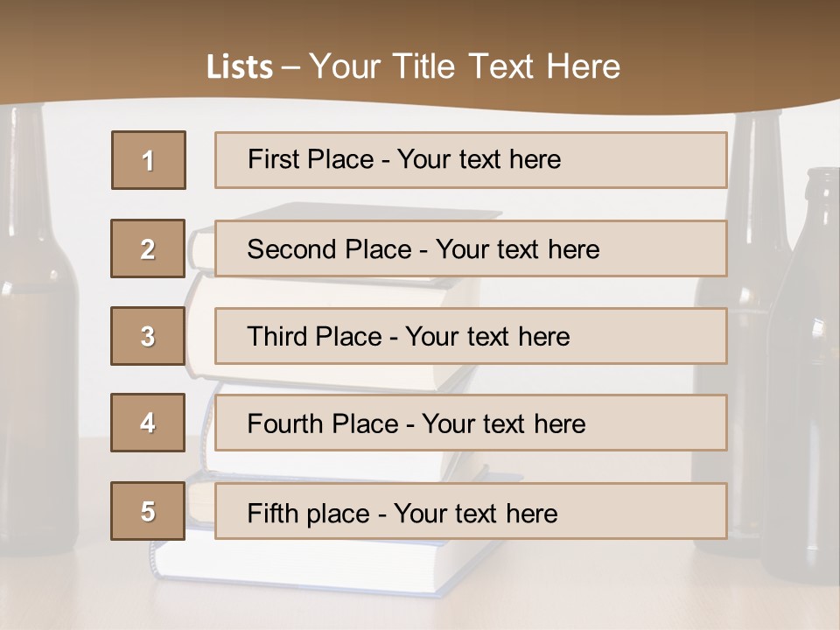Select the Third Place text box
This screenshot has height=630, width=840.
(x=471, y=336)
